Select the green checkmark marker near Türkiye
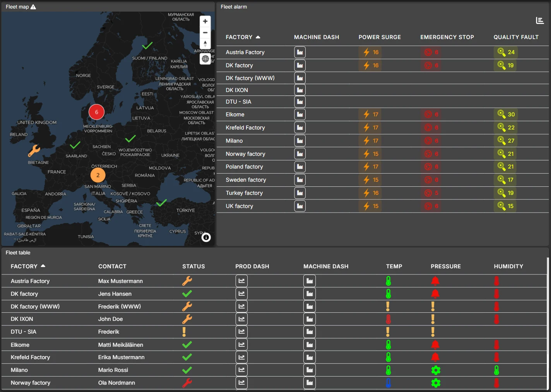The width and height of the screenshot is (551, 392). pyautogui.click(x=161, y=203)
